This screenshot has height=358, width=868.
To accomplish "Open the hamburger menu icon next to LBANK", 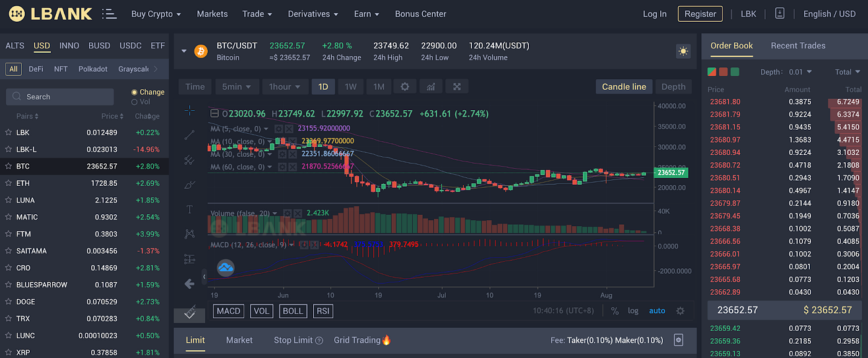I will pos(109,14).
